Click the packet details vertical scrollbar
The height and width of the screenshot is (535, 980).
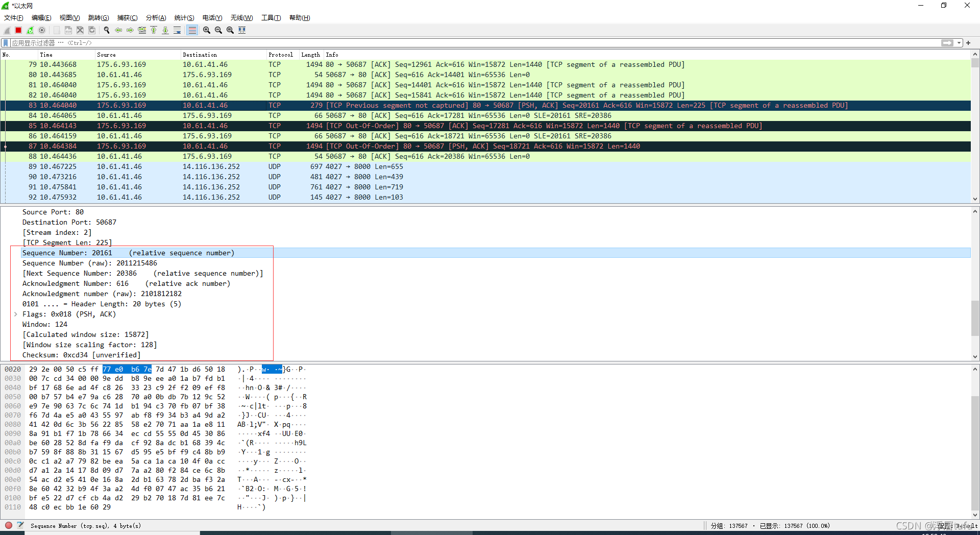point(975,319)
